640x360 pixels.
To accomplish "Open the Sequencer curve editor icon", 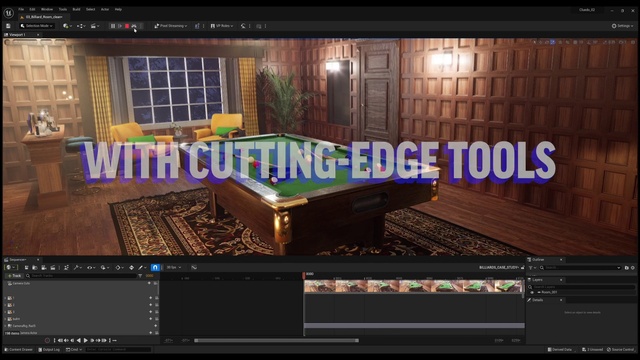I will point(194,267).
